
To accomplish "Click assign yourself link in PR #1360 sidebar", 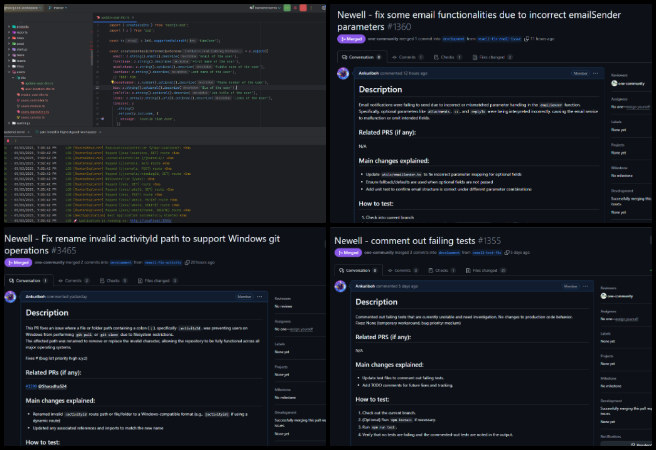I will point(638,107).
